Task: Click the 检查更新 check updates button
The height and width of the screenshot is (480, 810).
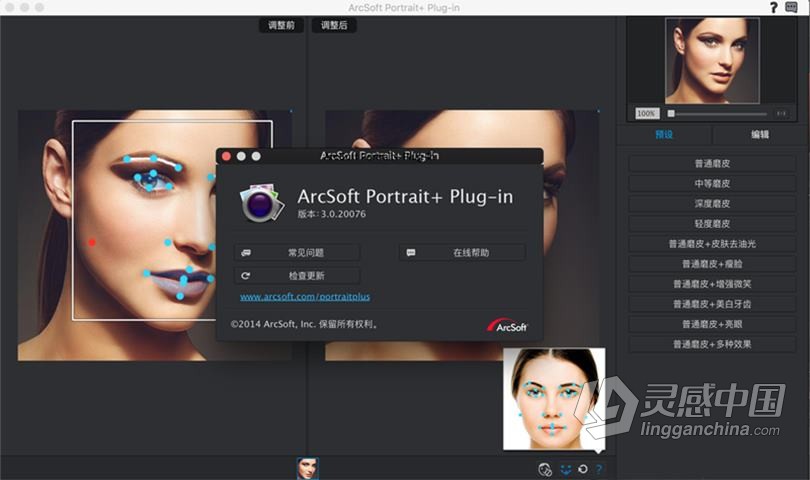Action: [297, 276]
